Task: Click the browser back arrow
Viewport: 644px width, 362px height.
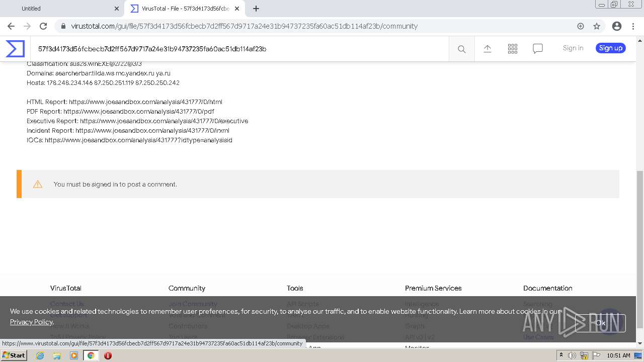Action: pos(11,26)
